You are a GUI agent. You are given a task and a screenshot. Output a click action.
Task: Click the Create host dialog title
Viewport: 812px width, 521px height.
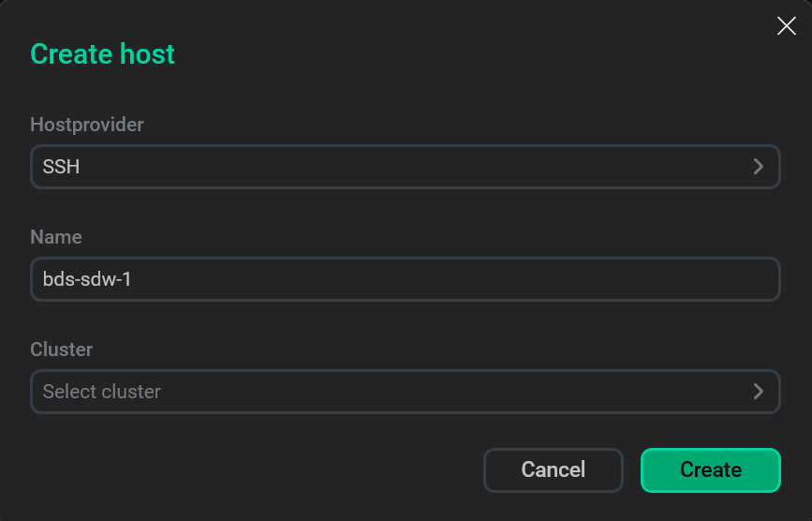coord(103,54)
